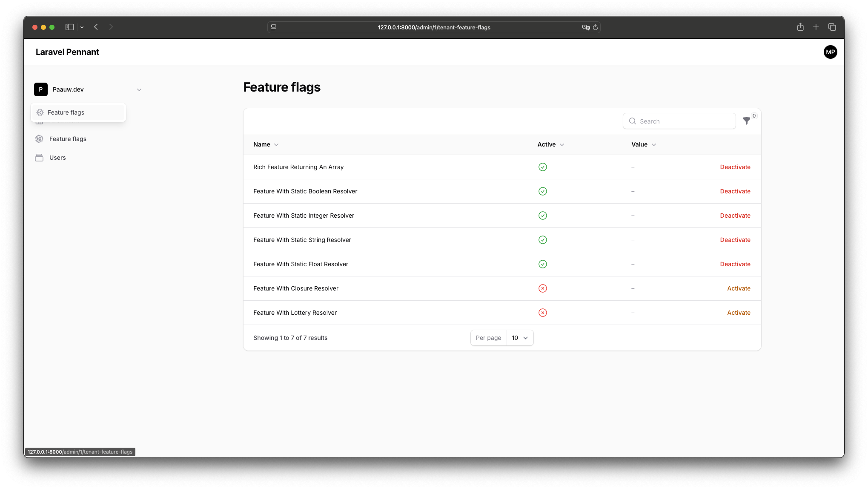Open a new browser tab
868x489 pixels.
point(816,27)
